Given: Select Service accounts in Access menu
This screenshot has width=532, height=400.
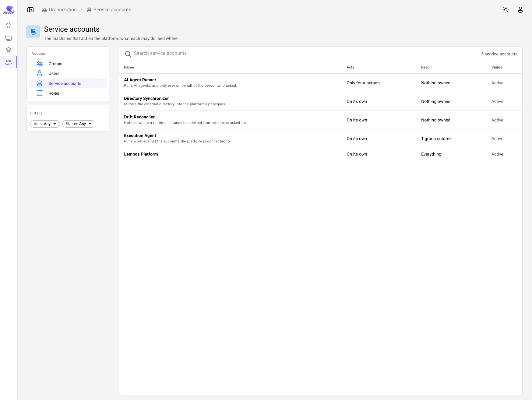Looking at the screenshot, I should tap(68, 83).
